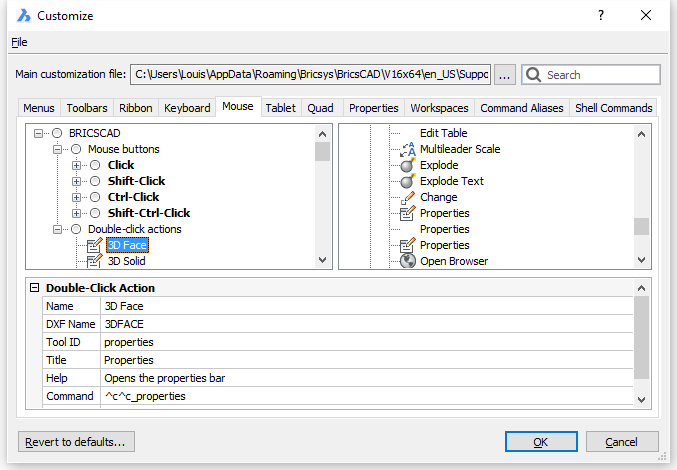Click the Change pencil icon

pyautogui.click(x=407, y=197)
